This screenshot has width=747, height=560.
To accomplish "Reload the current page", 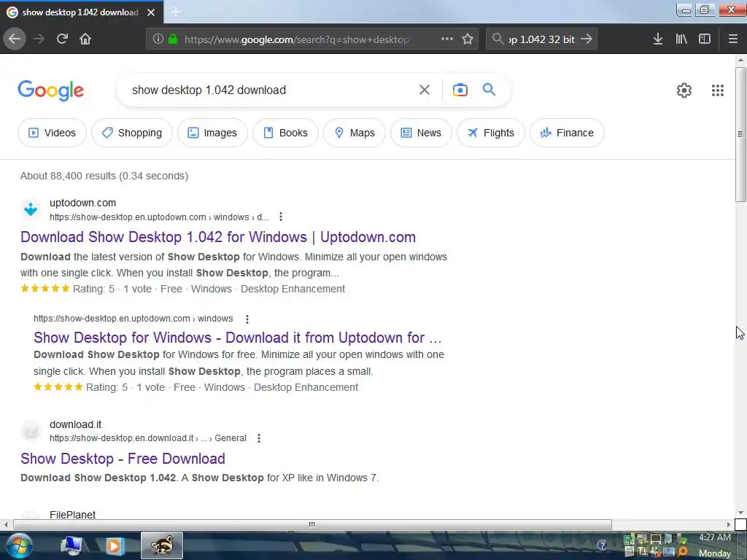I will coord(62,39).
